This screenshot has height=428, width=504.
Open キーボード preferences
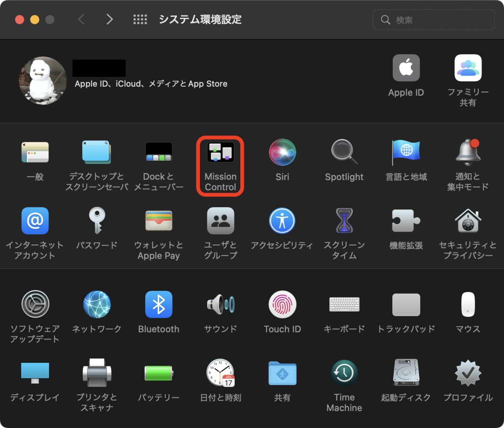[344, 304]
